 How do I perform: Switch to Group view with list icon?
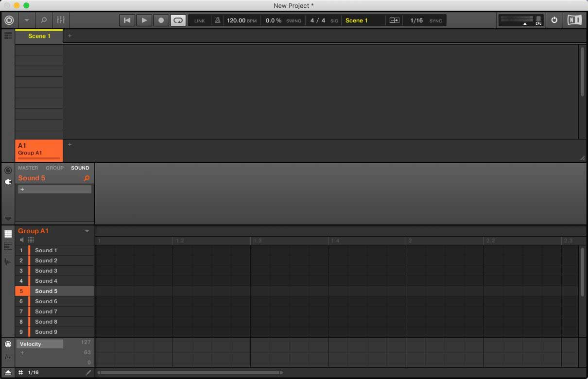point(8,234)
